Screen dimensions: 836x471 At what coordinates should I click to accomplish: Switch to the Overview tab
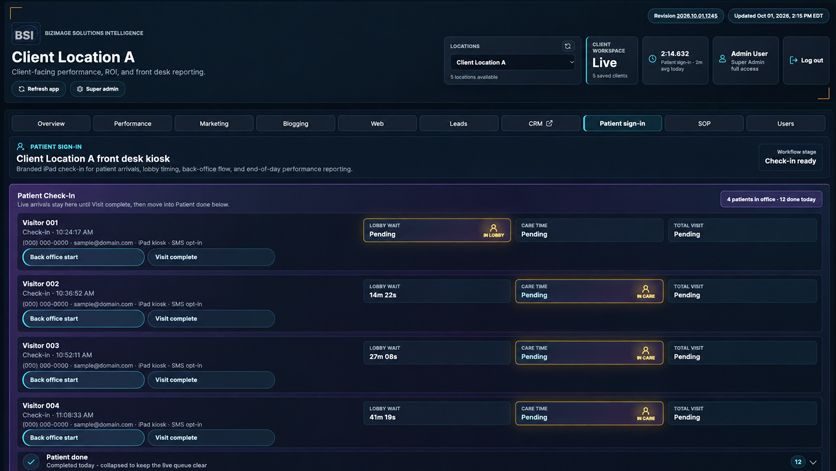click(51, 123)
